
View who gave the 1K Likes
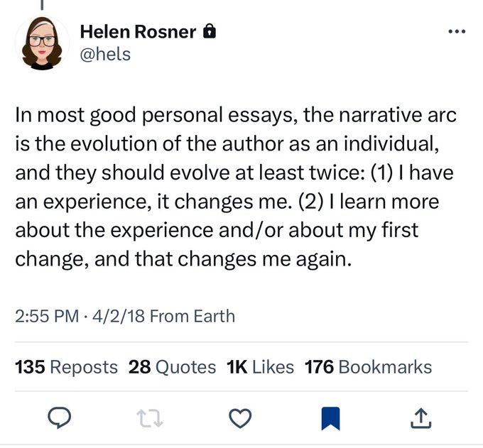(260, 367)
